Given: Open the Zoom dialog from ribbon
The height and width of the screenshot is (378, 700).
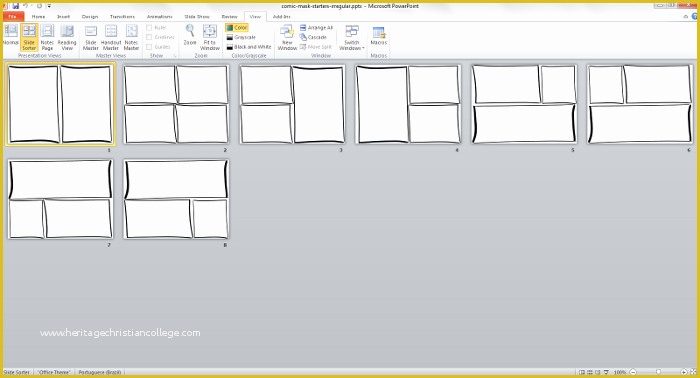Looking at the screenshot, I should pyautogui.click(x=190, y=35).
